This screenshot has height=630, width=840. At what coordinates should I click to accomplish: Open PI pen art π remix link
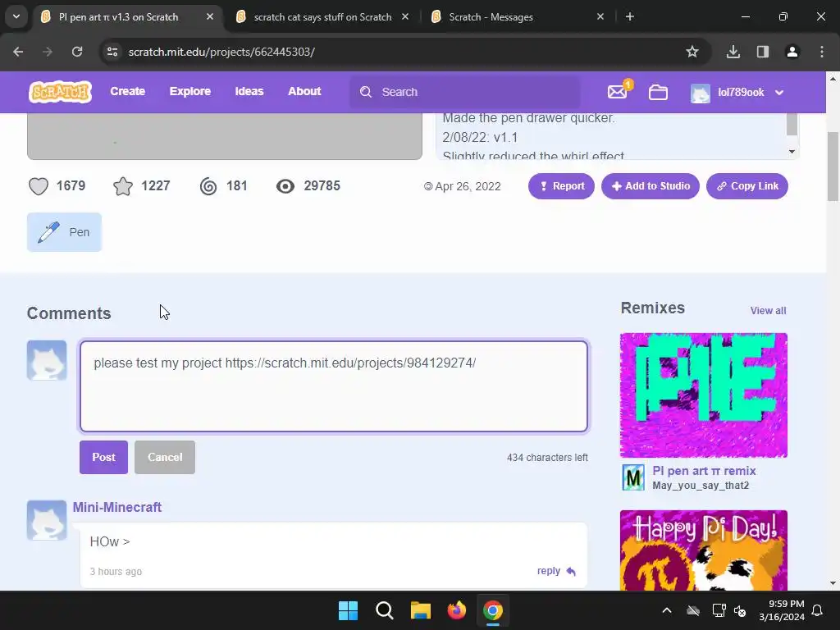coord(704,471)
